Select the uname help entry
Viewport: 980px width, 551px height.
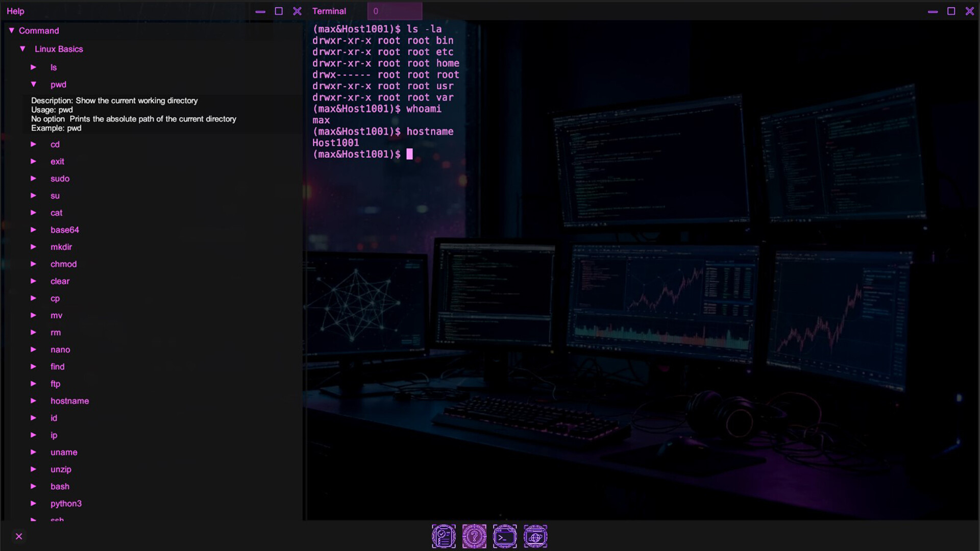coord(64,453)
